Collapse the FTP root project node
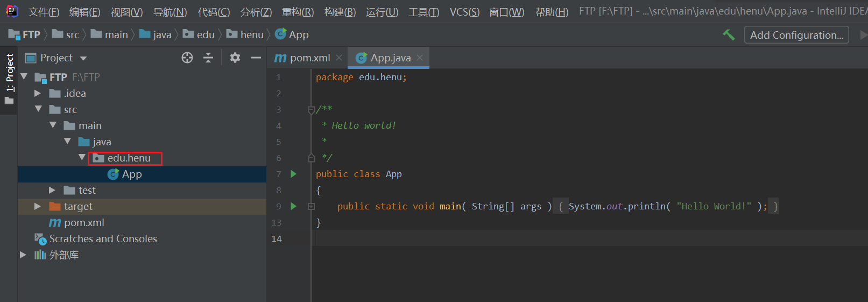The height and width of the screenshot is (302, 868). coord(24,77)
